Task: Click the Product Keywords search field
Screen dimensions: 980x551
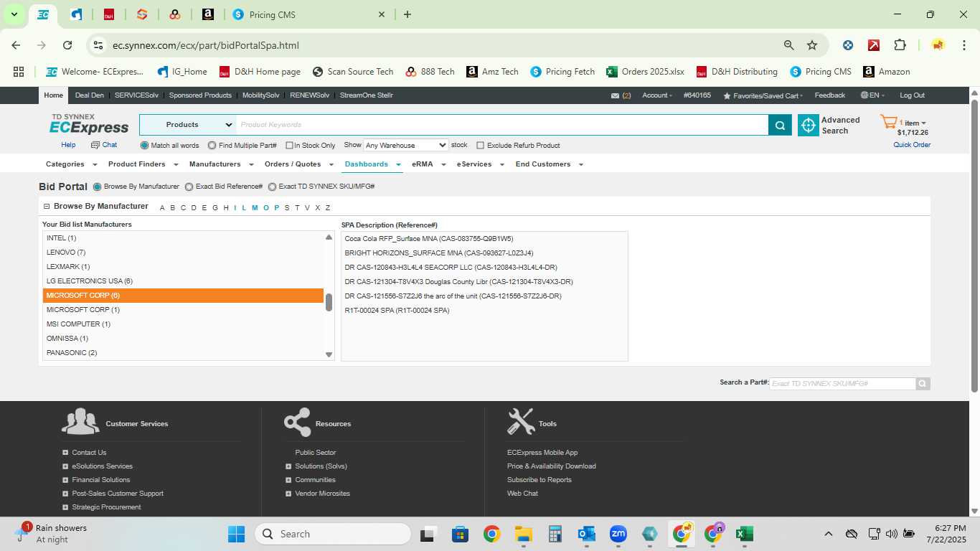Action: (x=502, y=125)
